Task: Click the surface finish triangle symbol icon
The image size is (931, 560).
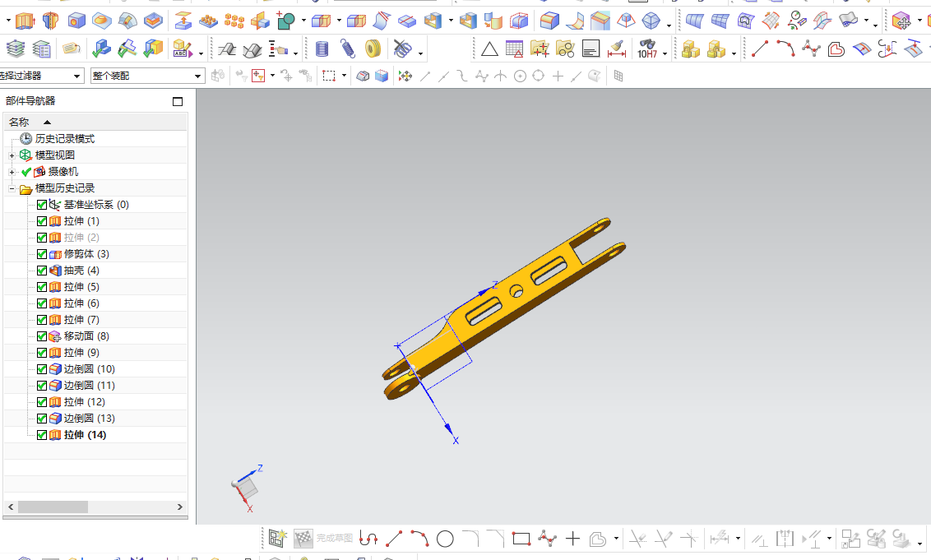Action: coord(489,49)
